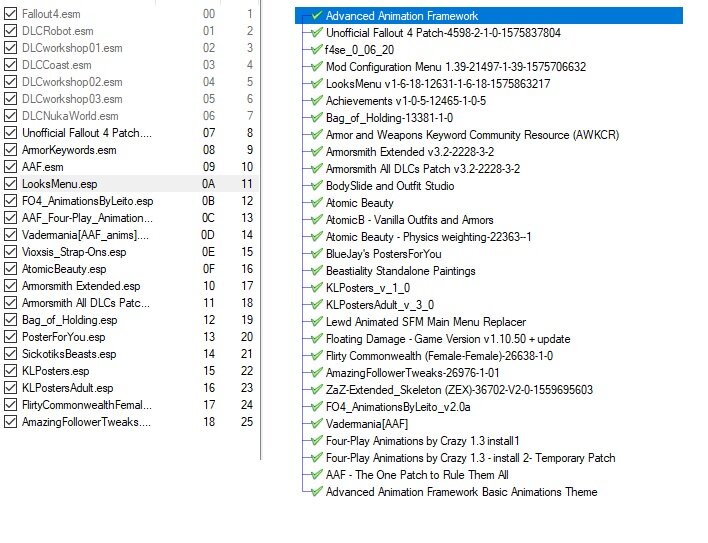Image resolution: width=708 pixels, height=543 pixels.
Task: Disable the ArmorKeywords.esm plugin checkbox
Action: pos(10,150)
